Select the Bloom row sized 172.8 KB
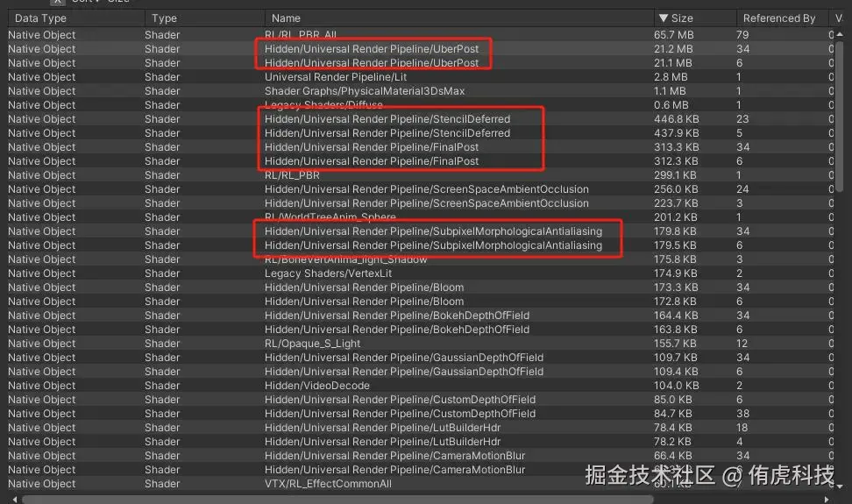This screenshot has height=504, width=852. [419, 302]
